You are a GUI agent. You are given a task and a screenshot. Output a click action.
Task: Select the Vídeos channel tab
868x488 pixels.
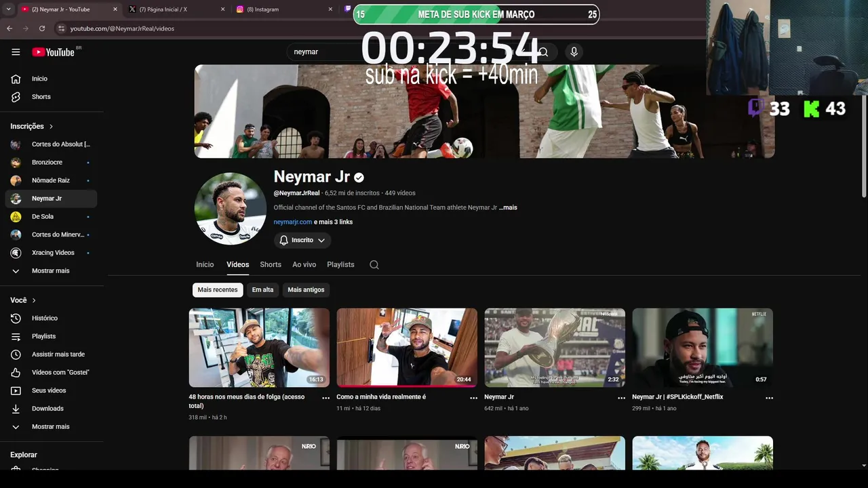click(238, 264)
